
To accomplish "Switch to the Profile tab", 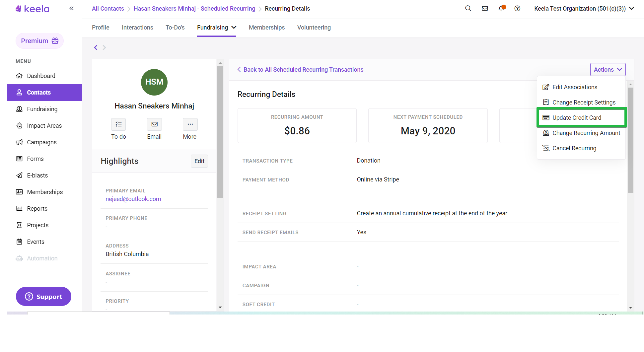I will 101,28.
